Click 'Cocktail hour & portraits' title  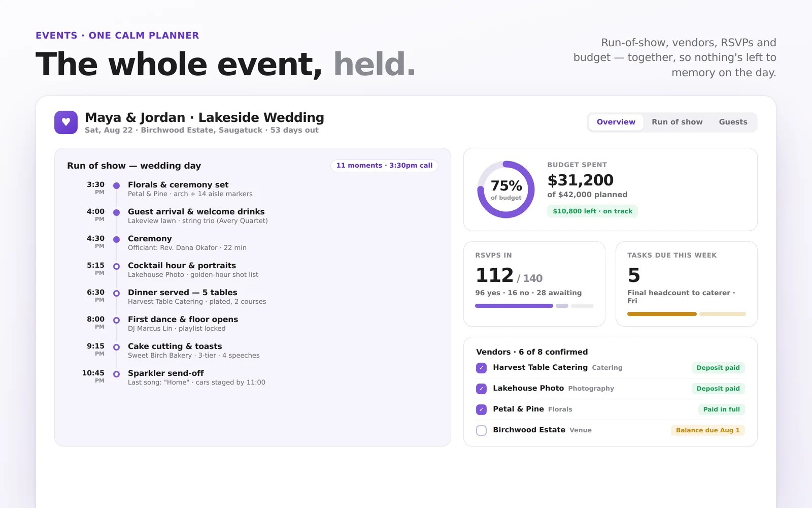click(x=182, y=266)
